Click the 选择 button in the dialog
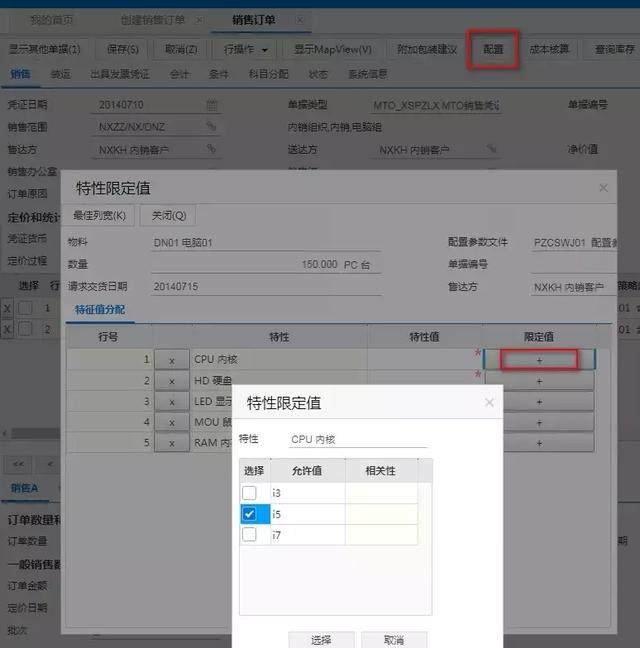The width and height of the screenshot is (640, 648). tap(320, 639)
